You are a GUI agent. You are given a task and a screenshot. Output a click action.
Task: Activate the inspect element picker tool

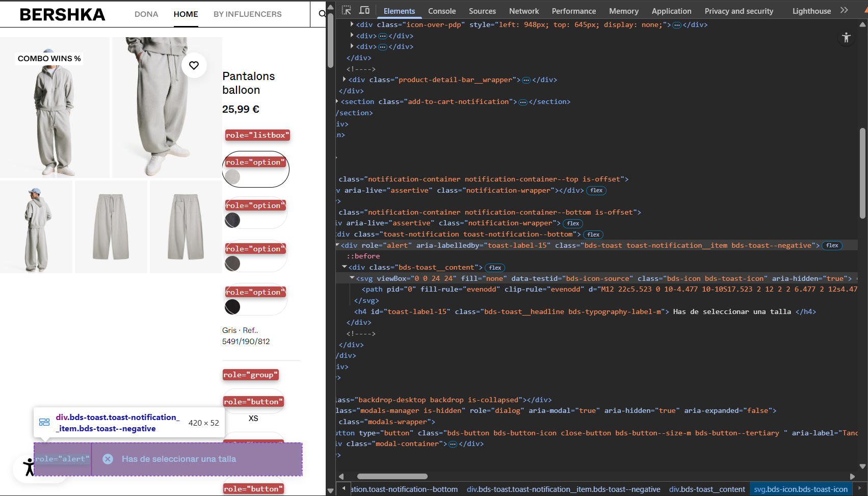[x=347, y=10]
